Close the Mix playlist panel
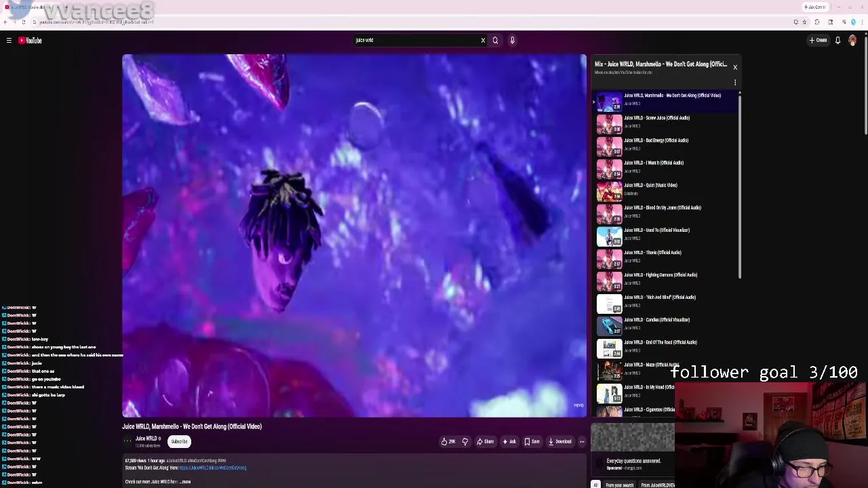 [734, 67]
